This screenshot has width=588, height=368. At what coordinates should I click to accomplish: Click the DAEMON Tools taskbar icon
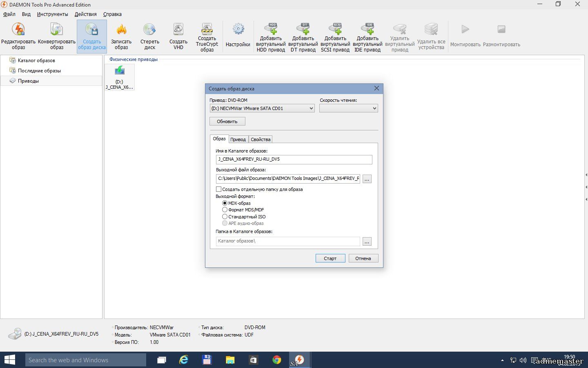pos(299,360)
